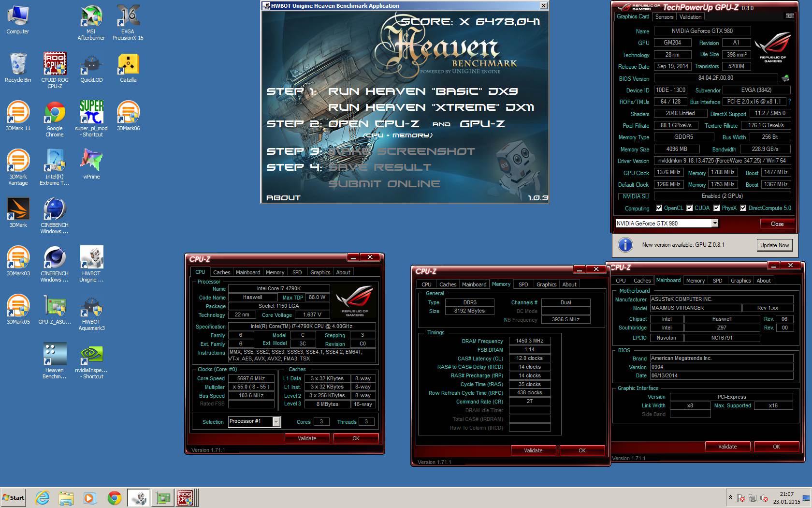This screenshot has height=508, width=812.
Task: Launch HWBOT Aquamark3 shortcut
Action: 91,313
